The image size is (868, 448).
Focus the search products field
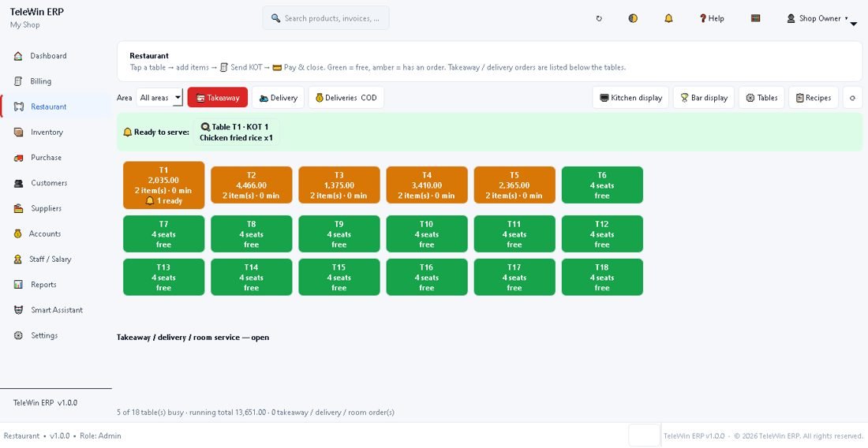(x=326, y=18)
